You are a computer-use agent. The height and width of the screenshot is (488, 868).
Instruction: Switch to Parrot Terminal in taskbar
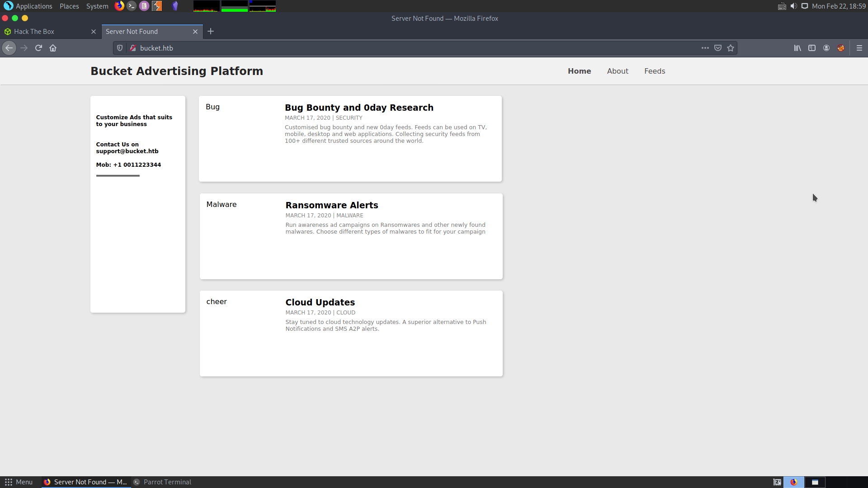pos(163,482)
